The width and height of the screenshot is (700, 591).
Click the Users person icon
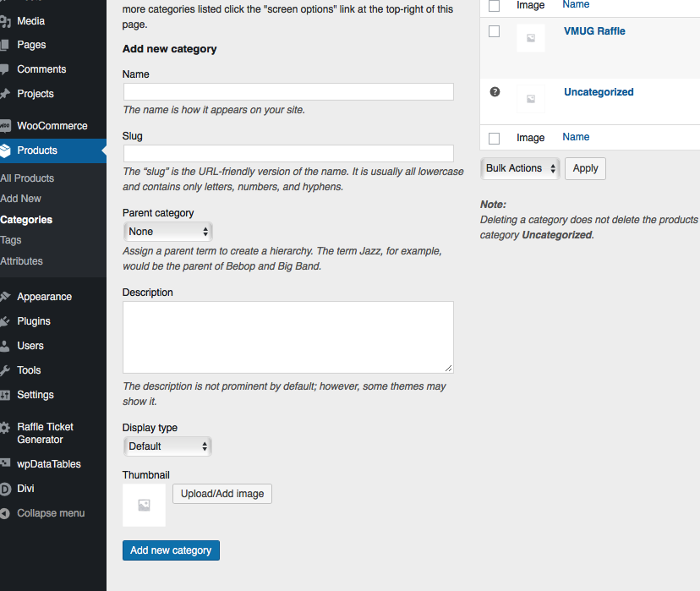[5, 346]
